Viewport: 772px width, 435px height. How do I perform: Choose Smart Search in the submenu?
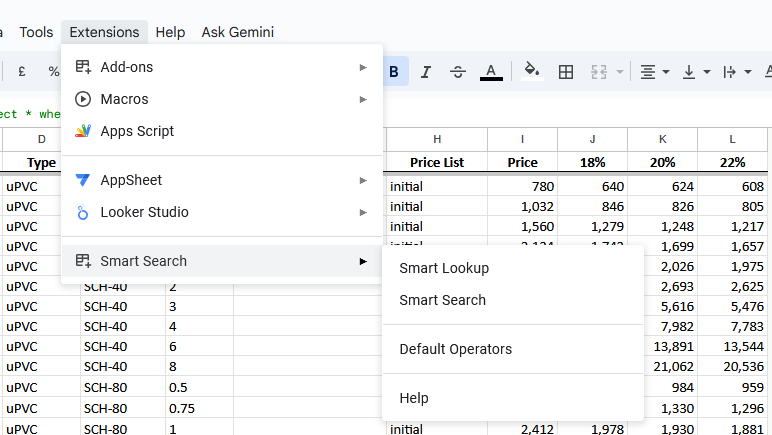513,300
